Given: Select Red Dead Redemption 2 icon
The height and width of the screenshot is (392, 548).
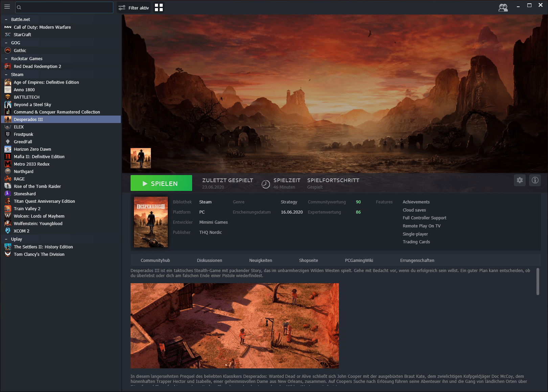Looking at the screenshot, I should coord(8,66).
